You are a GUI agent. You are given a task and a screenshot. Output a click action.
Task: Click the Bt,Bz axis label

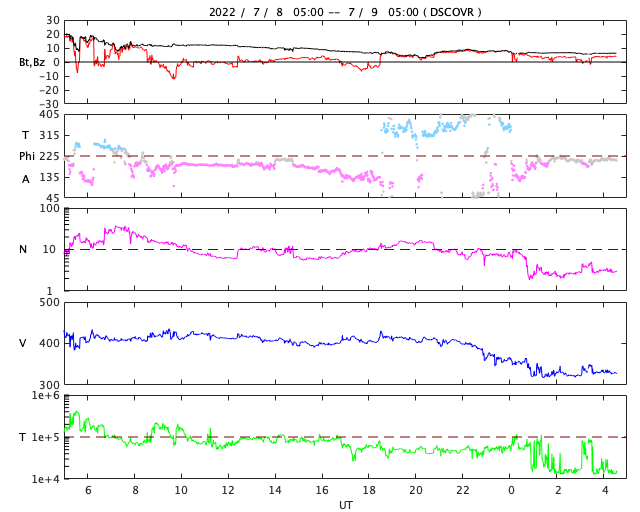31,62
